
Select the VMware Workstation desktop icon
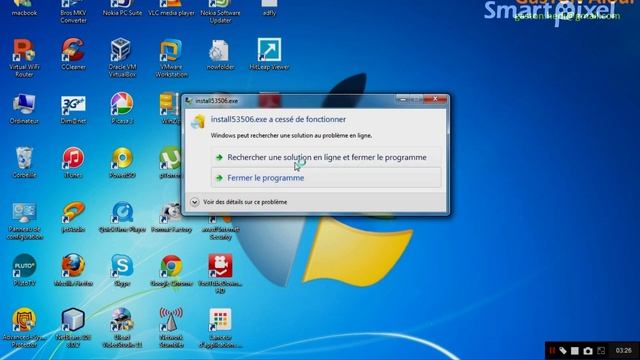click(x=171, y=58)
